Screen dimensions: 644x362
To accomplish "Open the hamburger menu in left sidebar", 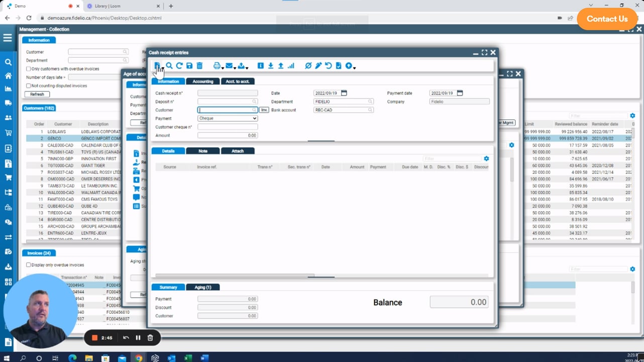I will [8, 38].
